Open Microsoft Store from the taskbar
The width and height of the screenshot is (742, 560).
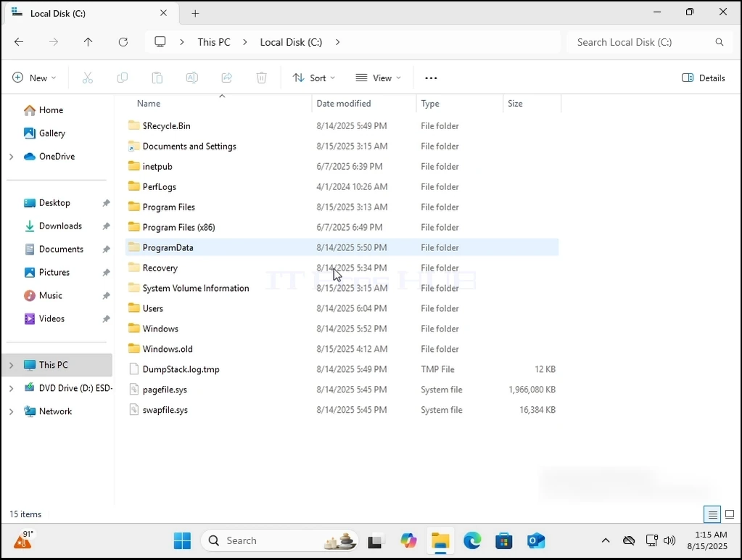(504, 540)
